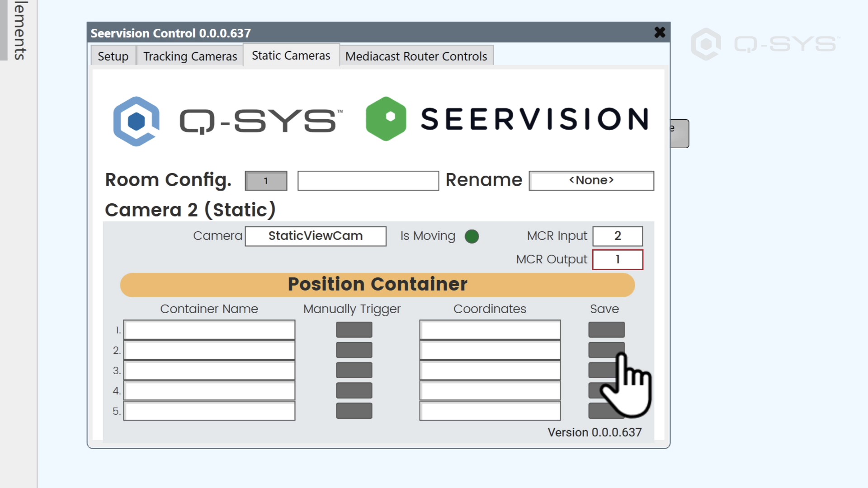The width and height of the screenshot is (868, 488).
Task: Edit the StaticViewCam camera name field
Action: [x=315, y=235]
